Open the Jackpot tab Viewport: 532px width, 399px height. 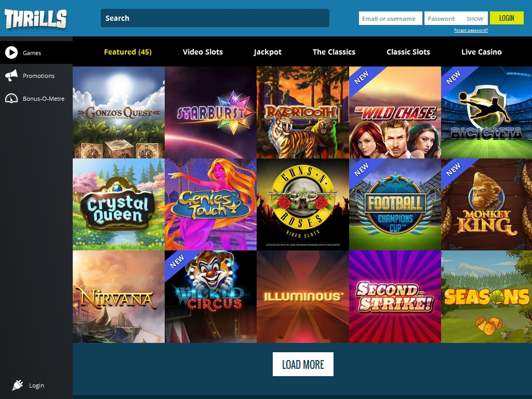click(268, 52)
